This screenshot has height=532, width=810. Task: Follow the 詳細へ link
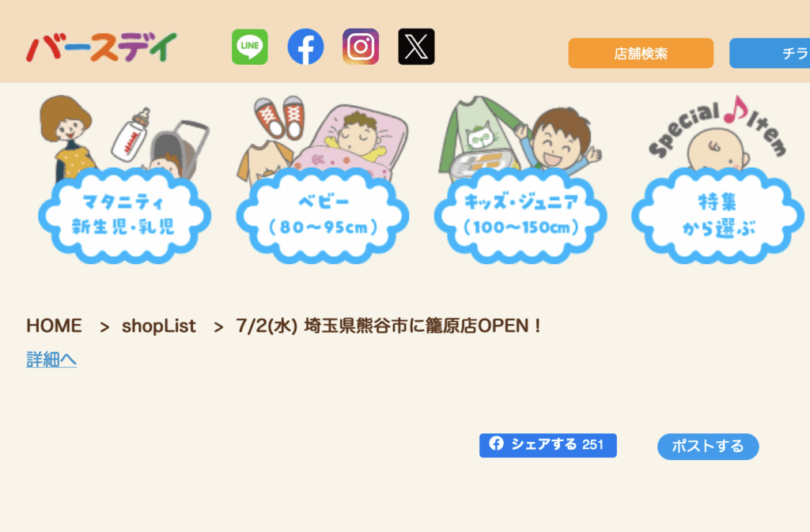(x=51, y=360)
